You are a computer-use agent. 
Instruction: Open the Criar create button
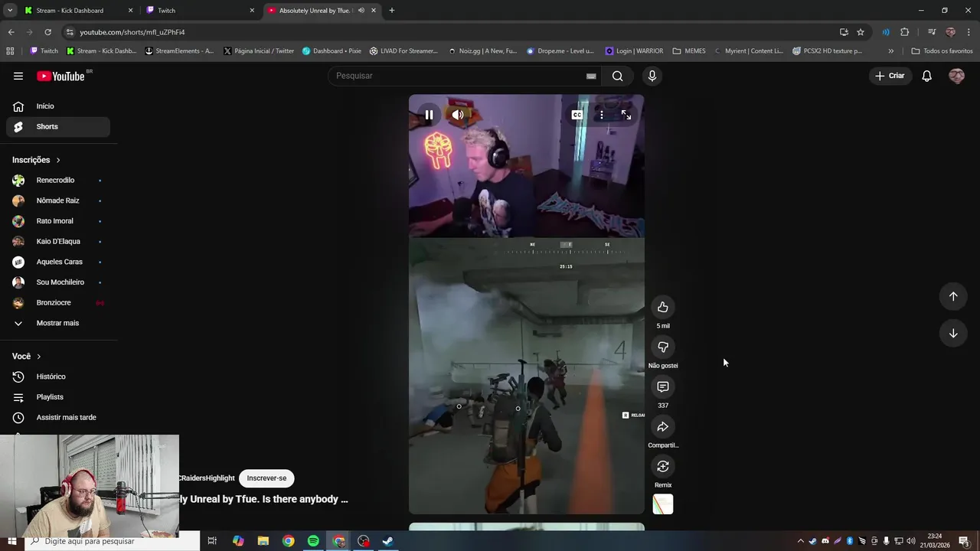coord(890,76)
